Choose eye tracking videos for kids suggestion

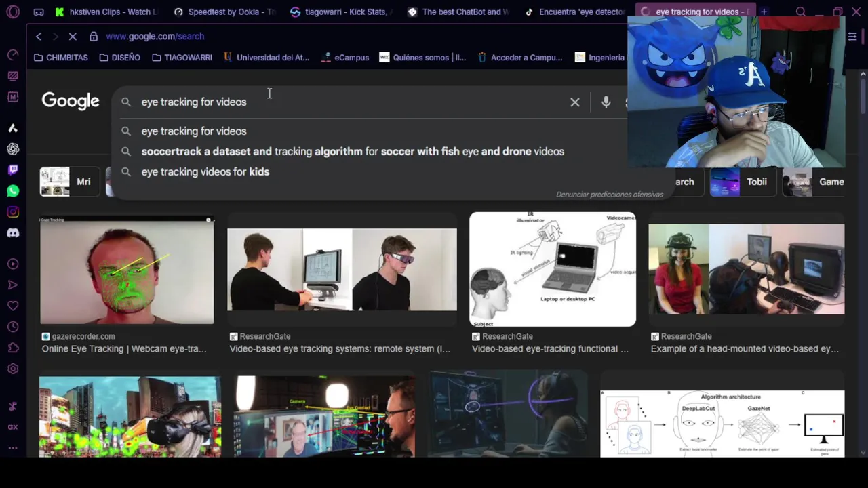[205, 171]
